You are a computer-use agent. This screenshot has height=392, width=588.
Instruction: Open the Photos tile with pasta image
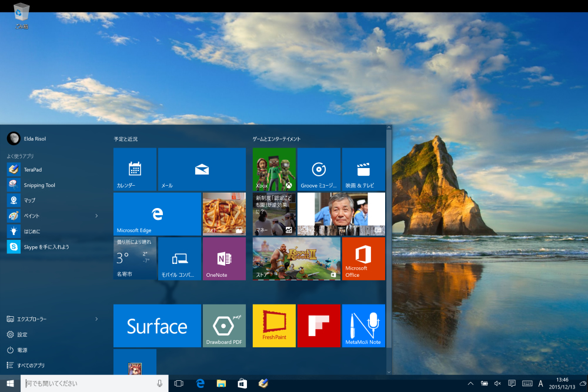(224, 214)
